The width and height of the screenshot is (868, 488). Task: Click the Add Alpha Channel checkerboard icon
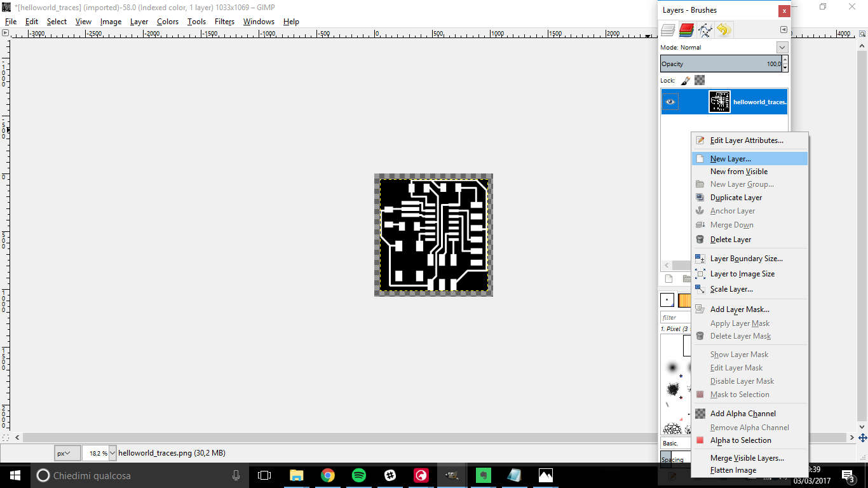coord(700,414)
